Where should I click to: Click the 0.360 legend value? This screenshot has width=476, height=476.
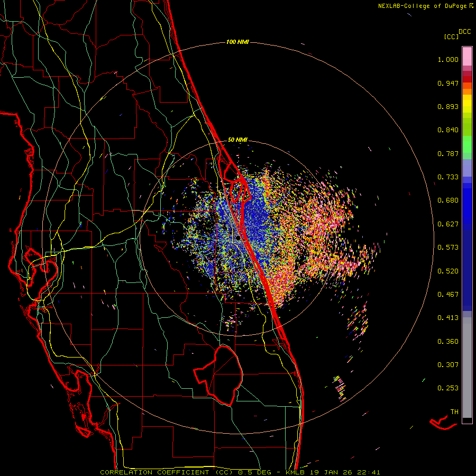[448, 342]
